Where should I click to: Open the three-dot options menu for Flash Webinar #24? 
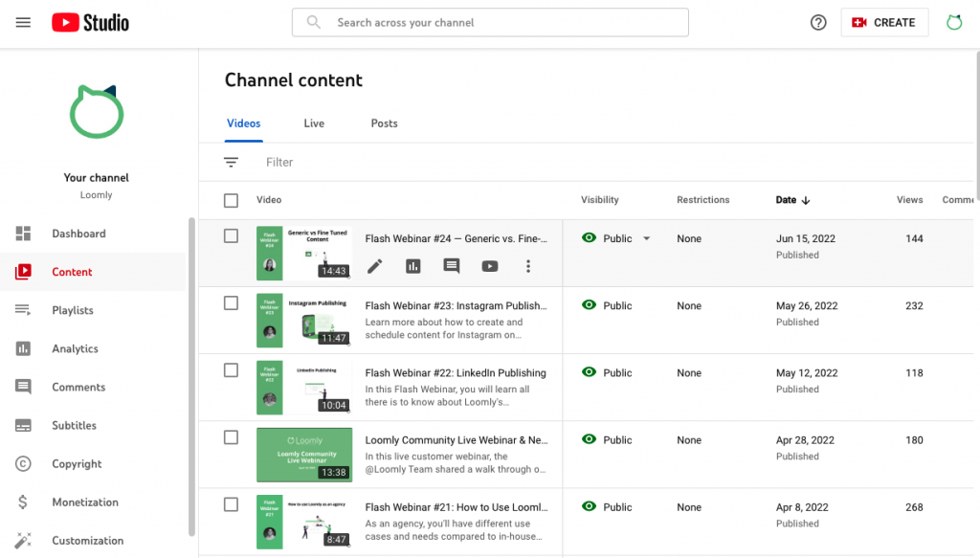528,266
